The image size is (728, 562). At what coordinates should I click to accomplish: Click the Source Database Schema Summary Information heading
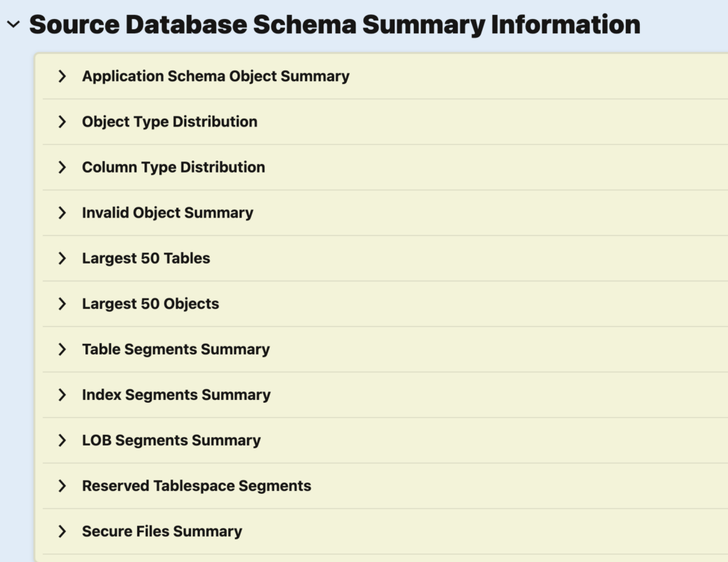pyautogui.click(x=334, y=25)
